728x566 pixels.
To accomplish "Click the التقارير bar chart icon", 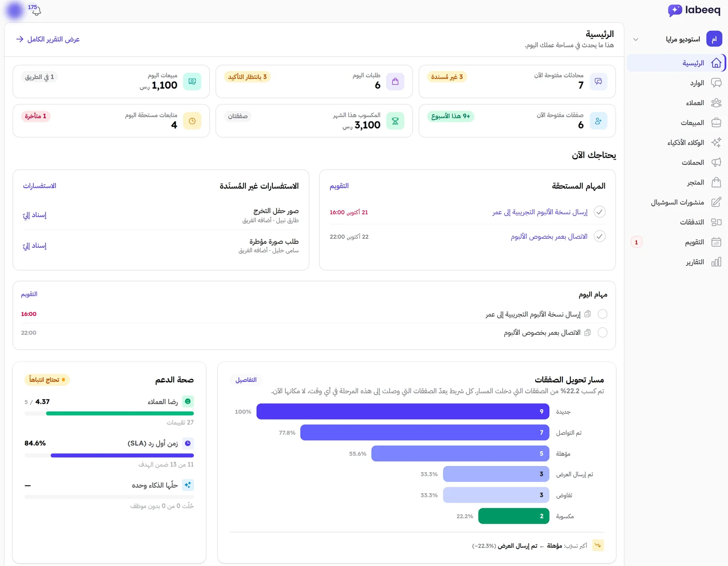I will [716, 262].
